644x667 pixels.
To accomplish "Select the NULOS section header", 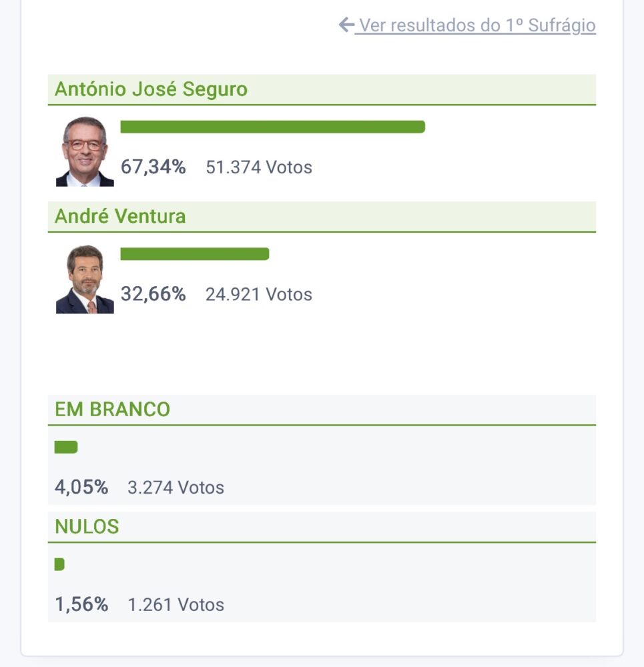I will click(87, 527).
